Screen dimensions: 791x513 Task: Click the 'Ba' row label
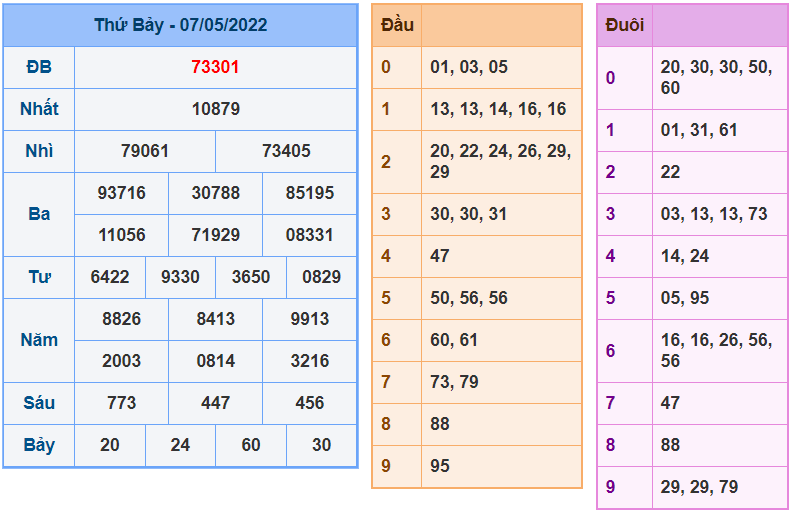coord(39,213)
